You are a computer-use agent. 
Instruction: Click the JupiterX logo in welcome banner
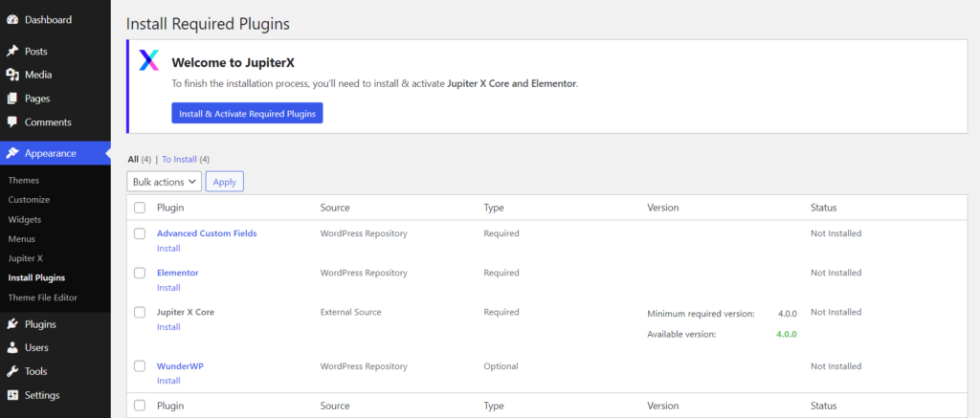point(148,60)
